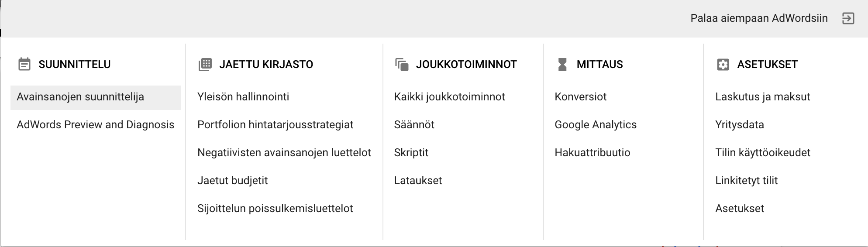Screen dimensions: 868x247
Task: Open Avainsanojen suunnittelija
Action: pyautogui.click(x=96, y=97)
